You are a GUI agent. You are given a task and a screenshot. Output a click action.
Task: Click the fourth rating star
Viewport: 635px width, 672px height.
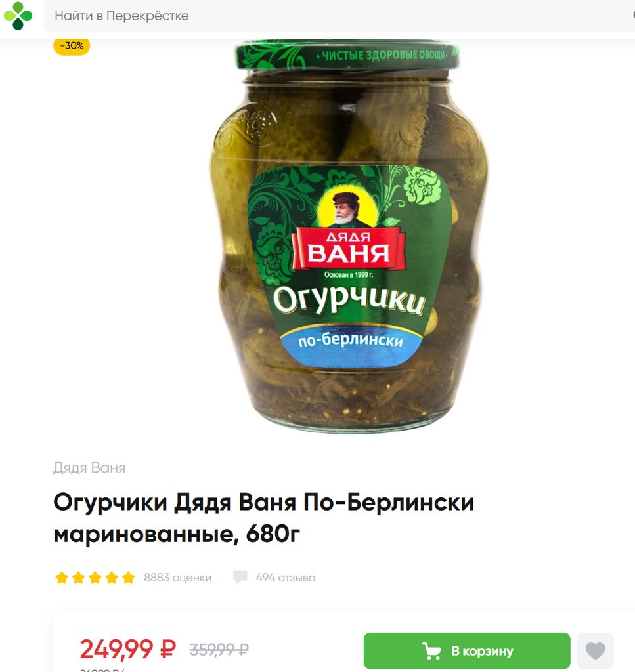[x=112, y=577]
